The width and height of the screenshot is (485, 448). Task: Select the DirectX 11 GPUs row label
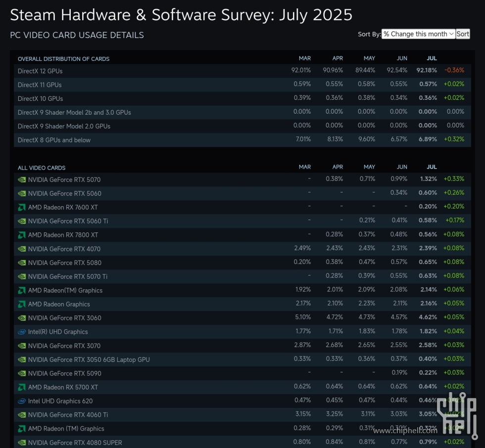[40, 85]
